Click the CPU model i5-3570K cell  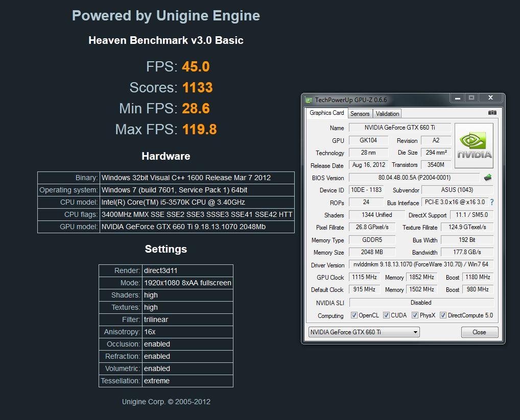197,203
